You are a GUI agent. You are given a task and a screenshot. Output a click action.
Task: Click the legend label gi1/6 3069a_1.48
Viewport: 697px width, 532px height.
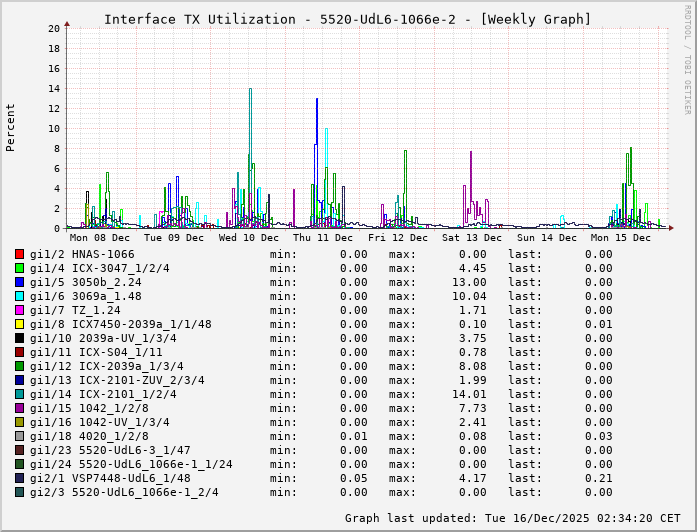click(x=86, y=296)
